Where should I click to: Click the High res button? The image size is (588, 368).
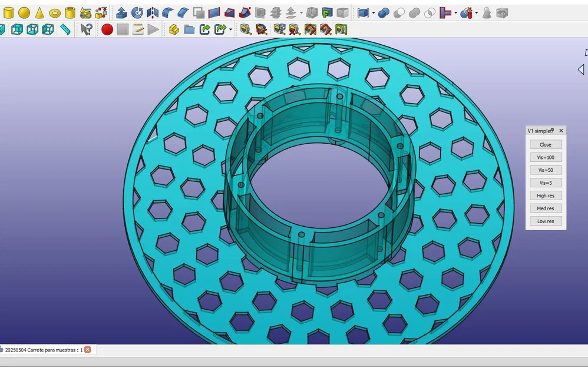click(546, 195)
